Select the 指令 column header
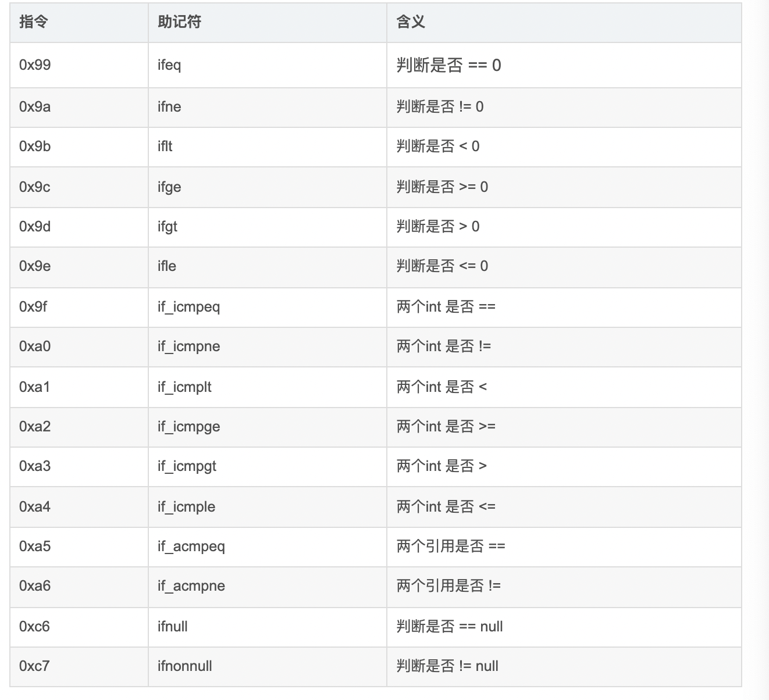Viewport: 769px width, 700px height. (x=79, y=22)
